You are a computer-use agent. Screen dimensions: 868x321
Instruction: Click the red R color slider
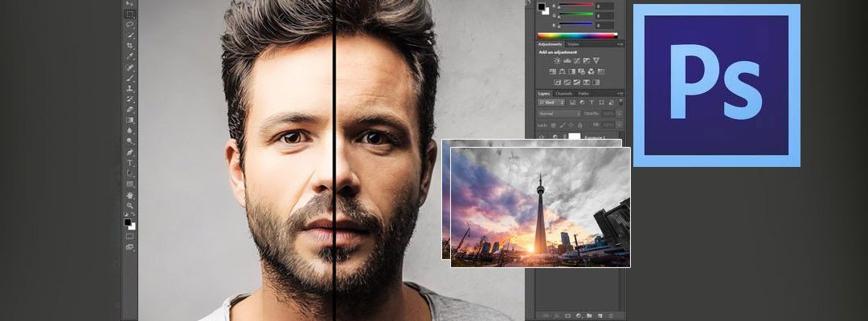pyautogui.click(x=575, y=4)
